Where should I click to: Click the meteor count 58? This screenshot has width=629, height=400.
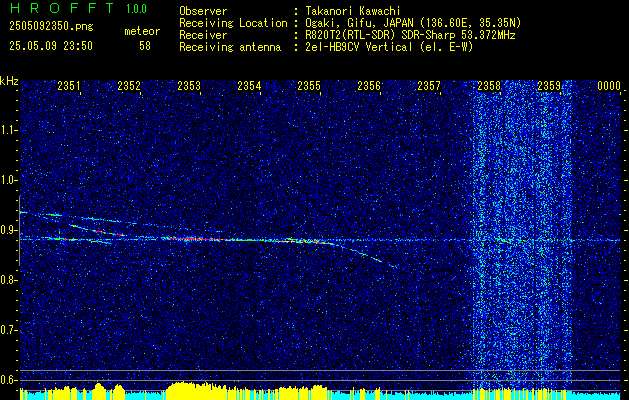pos(145,46)
